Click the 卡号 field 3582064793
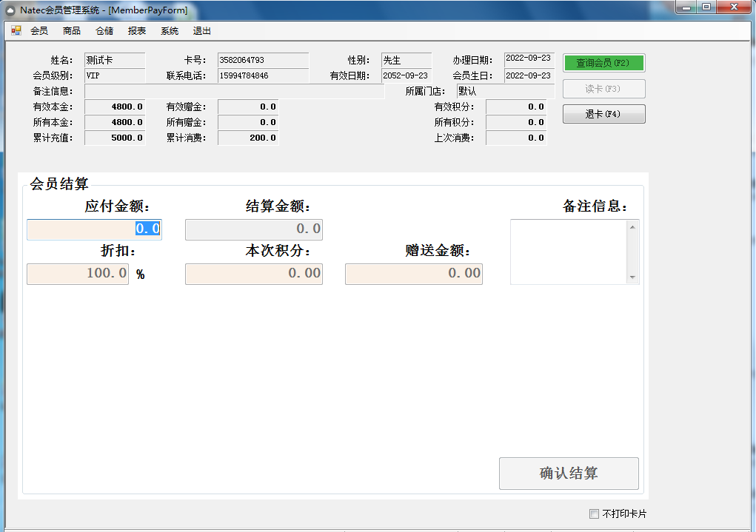This screenshot has width=756, height=532. (x=264, y=60)
